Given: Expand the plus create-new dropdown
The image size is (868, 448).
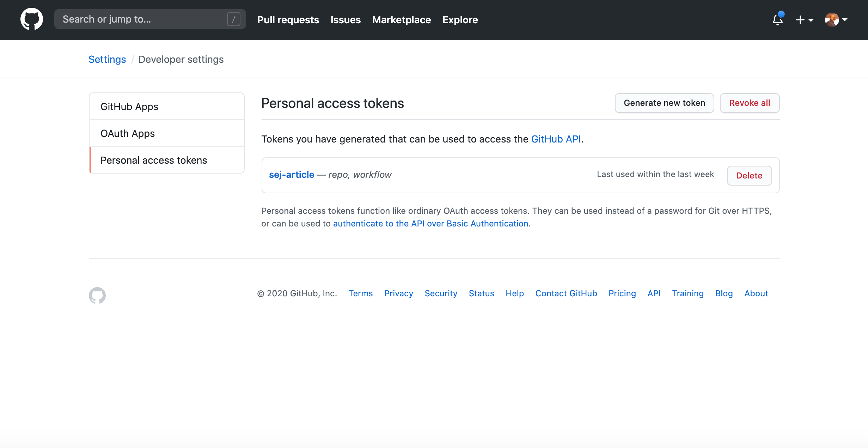Looking at the screenshot, I should [805, 20].
